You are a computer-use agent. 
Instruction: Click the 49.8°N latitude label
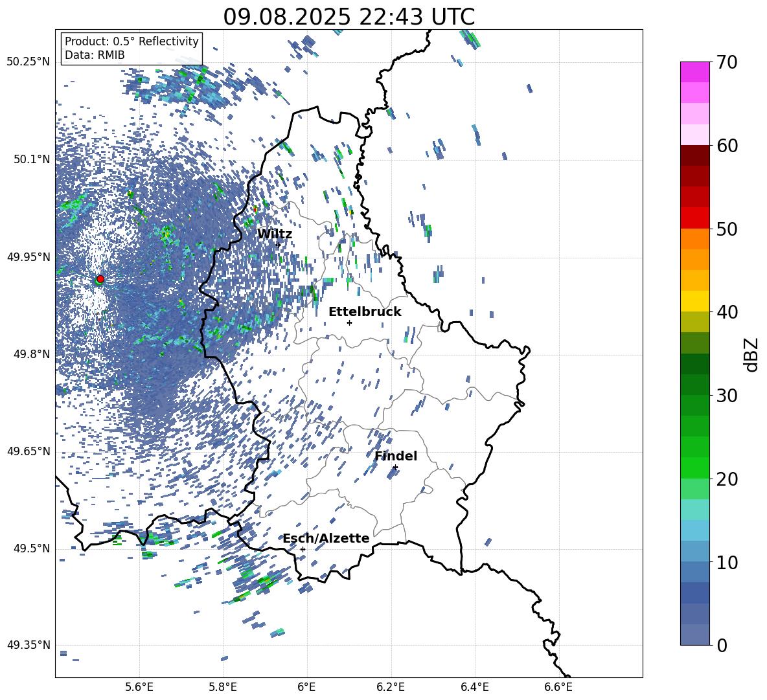32,354
